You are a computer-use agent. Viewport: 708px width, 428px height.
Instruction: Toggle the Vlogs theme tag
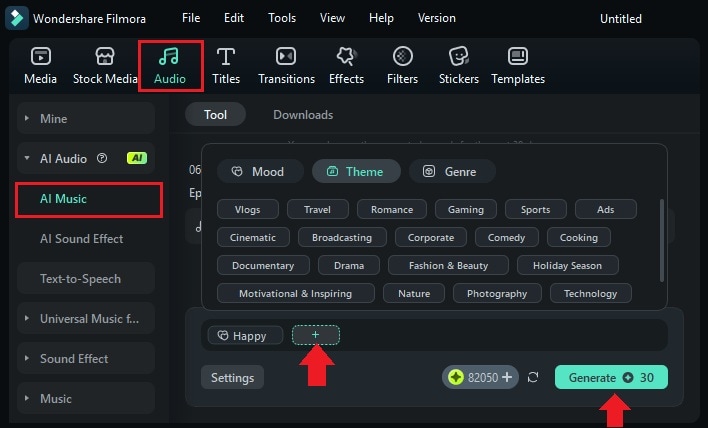247,209
